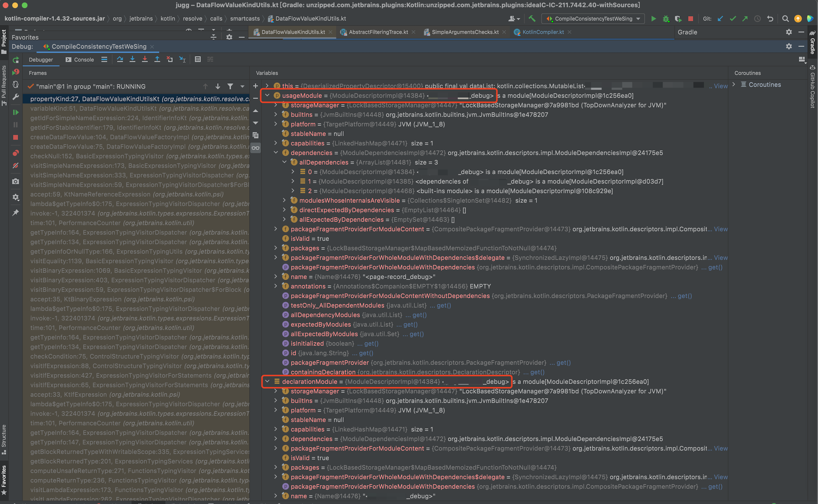Toggle Mute Breakpoints

pos(16,166)
